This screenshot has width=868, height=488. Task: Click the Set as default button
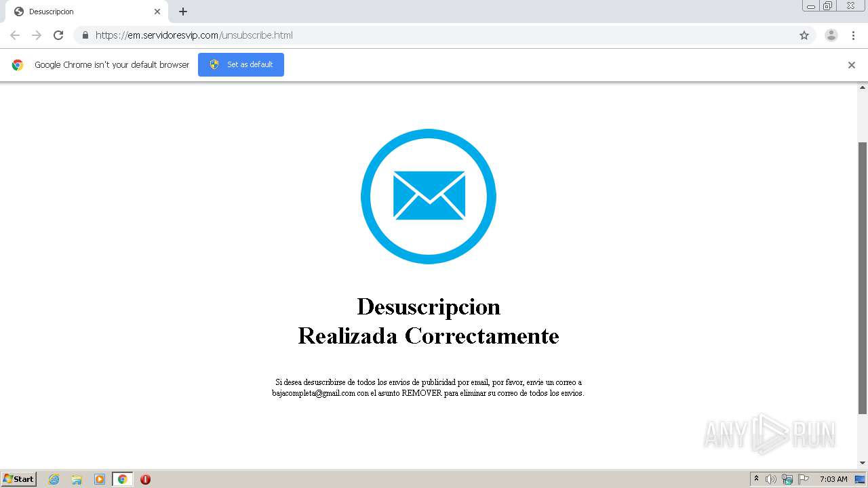(241, 64)
